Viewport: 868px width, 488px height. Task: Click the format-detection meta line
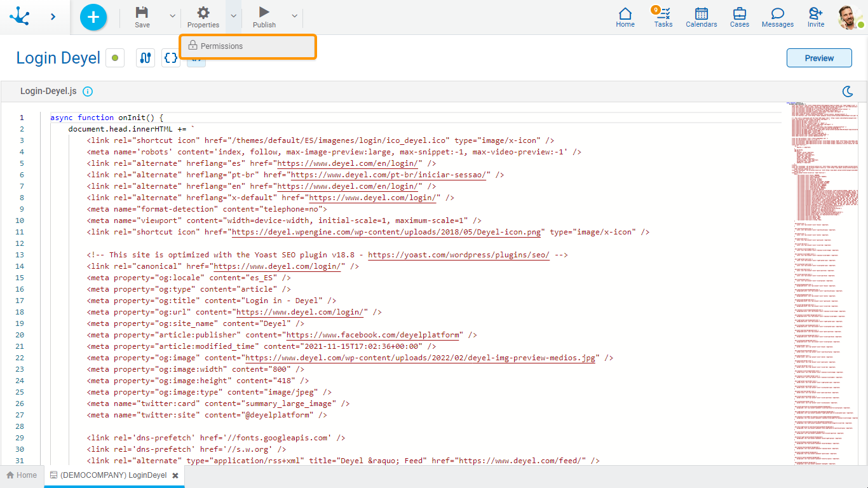pyautogui.click(x=207, y=209)
